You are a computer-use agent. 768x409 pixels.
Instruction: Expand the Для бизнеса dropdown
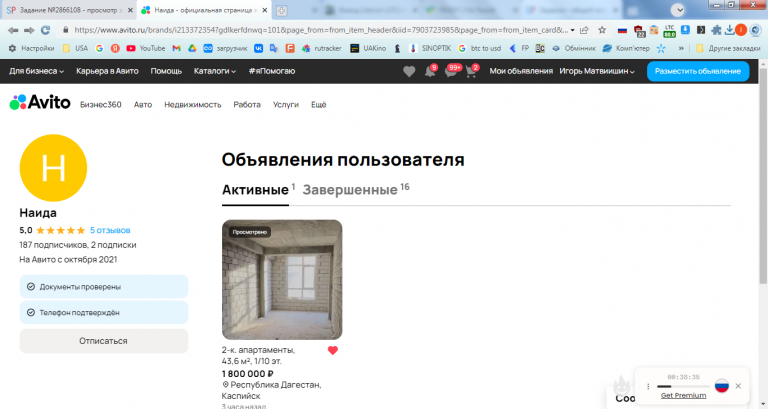pyautogui.click(x=36, y=71)
